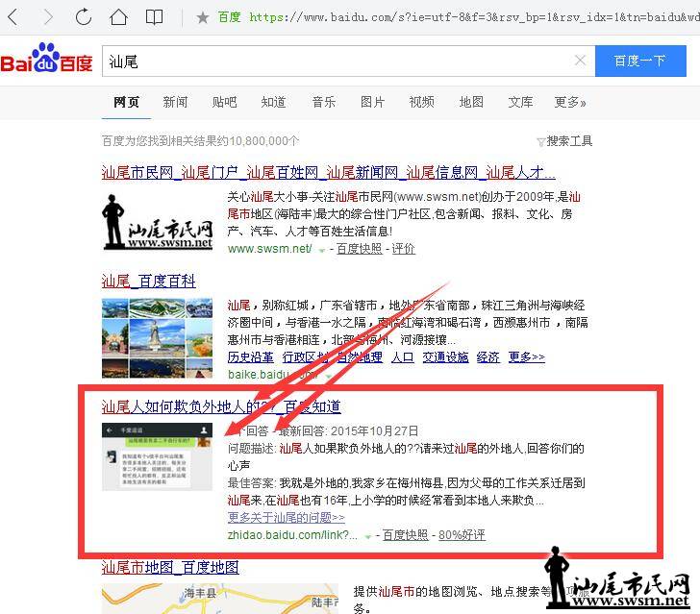Image resolution: width=700 pixels, height=614 pixels.
Task: Open the 音乐 tab
Action: [x=324, y=102]
